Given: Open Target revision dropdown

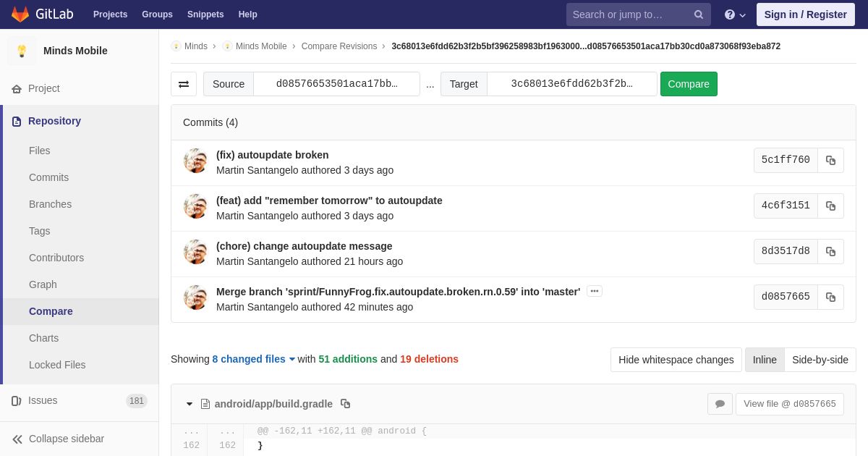Looking at the screenshot, I should pyautogui.click(x=571, y=84).
